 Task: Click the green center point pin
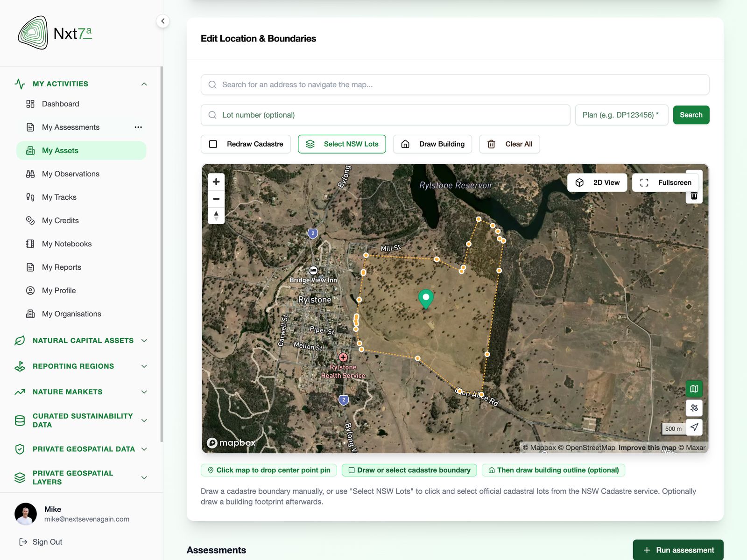pos(426,299)
